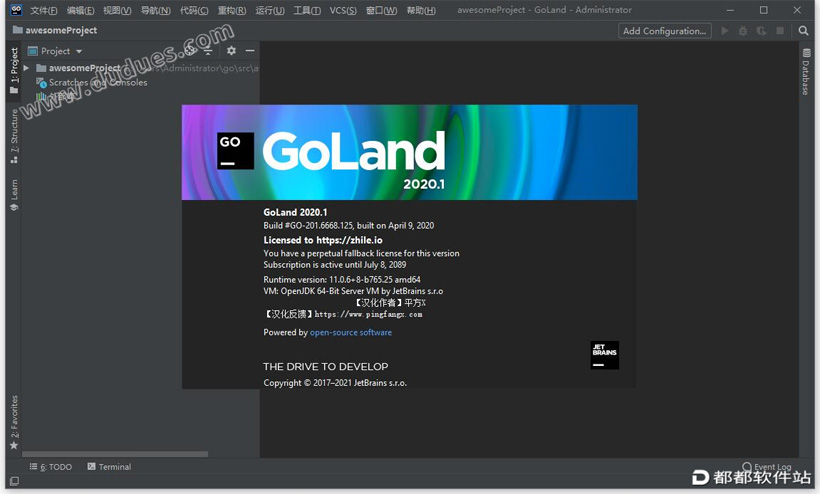Open the 编辑(E) menu
The height and width of the screenshot is (494, 820).
[x=80, y=10]
